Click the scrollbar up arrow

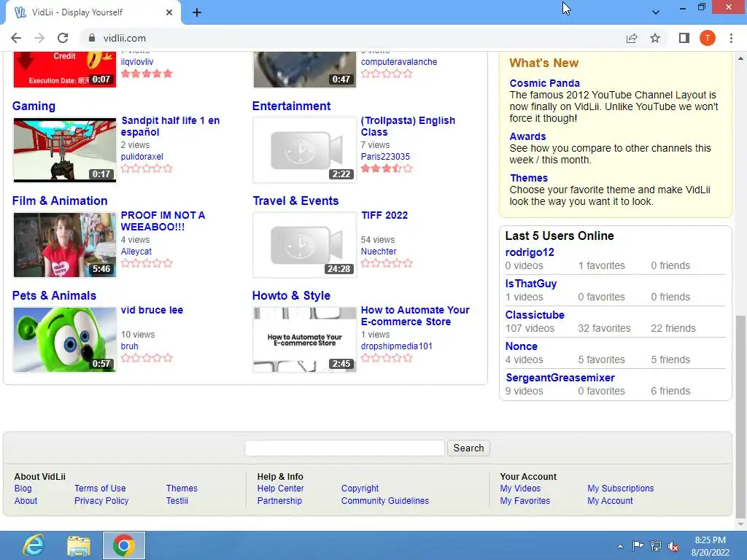(x=741, y=58)
